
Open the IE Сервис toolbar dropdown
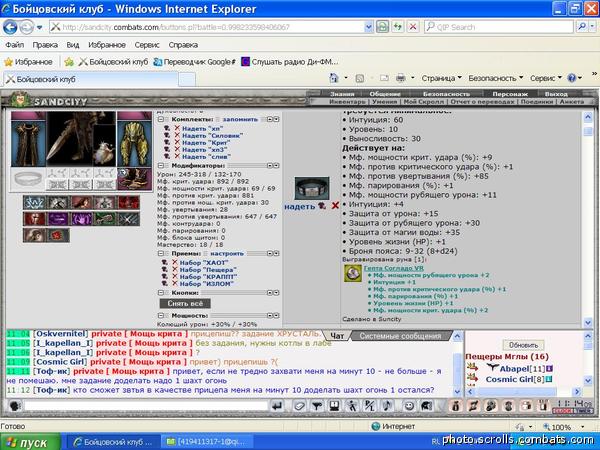click(546, 78)
